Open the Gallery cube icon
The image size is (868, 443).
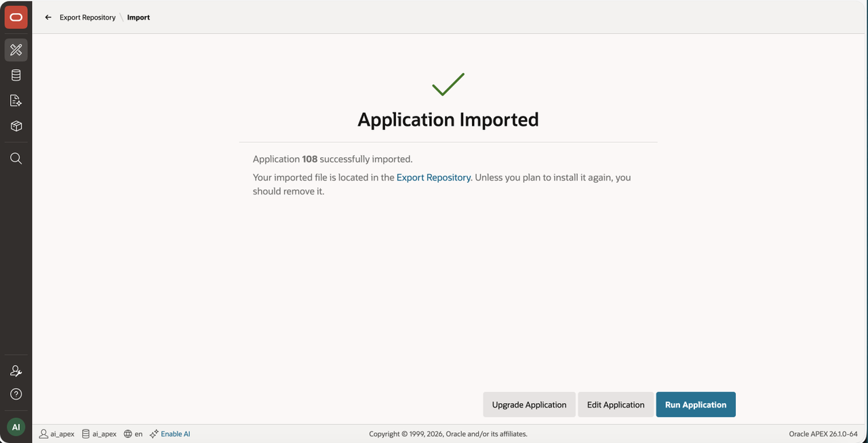pos(16,126)
